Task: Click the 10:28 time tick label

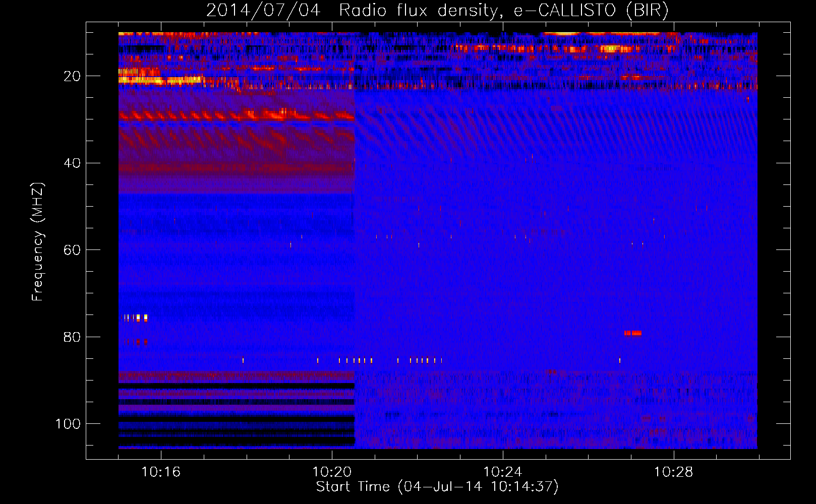Action: tap(674, 472)
